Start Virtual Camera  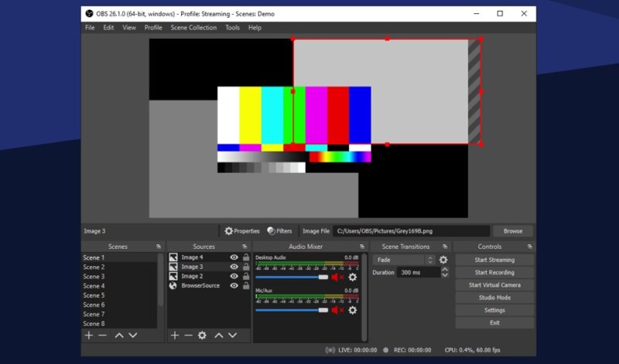[494, 284]
